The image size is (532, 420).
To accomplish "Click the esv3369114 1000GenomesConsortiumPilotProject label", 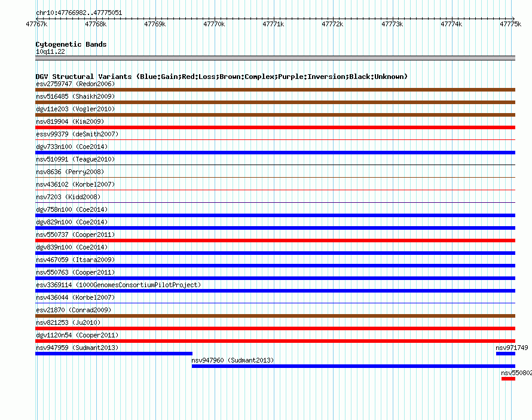I will pos(118,285).
